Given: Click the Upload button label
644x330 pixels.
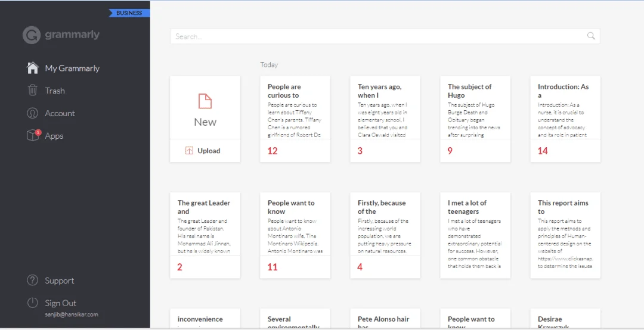Looking at the screenshot, I should click(209, 151).
